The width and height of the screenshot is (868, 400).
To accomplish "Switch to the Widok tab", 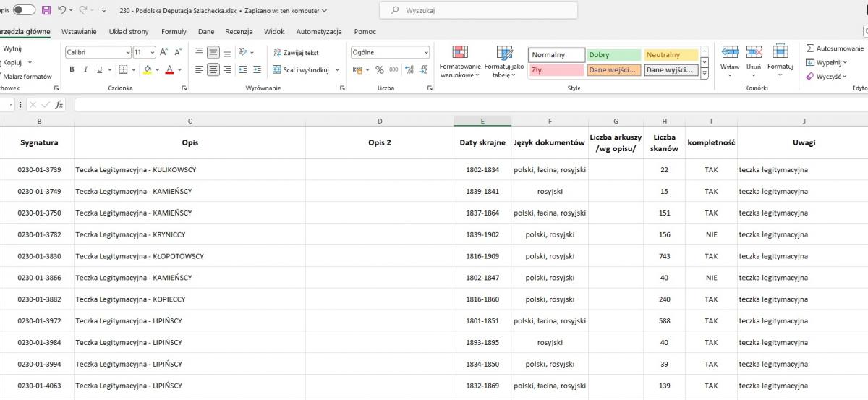I will [x=274, y=31].
